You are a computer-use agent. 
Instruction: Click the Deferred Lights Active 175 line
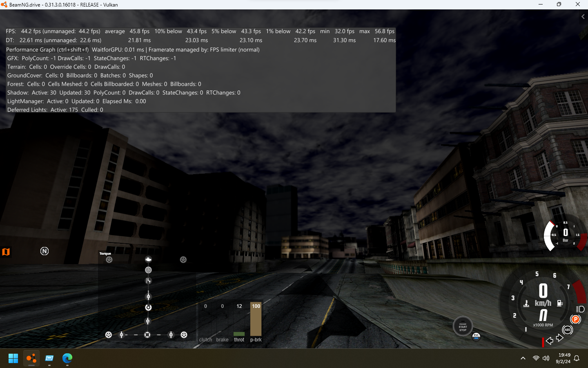click(55, 110)
